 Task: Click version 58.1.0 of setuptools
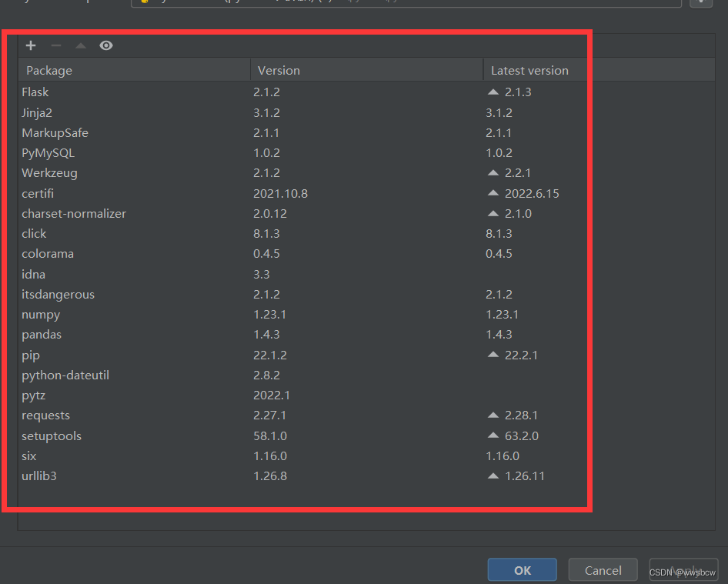click(x=270, y=435)
